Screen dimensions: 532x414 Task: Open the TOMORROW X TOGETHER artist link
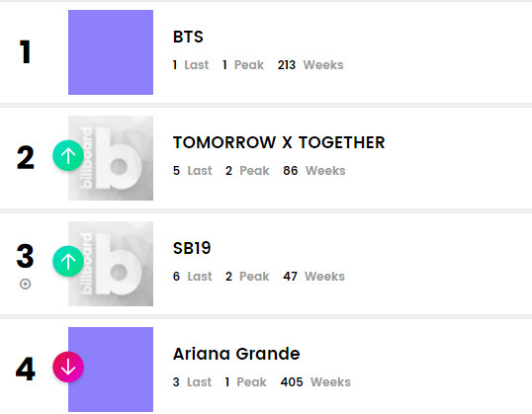click(279, 142)
